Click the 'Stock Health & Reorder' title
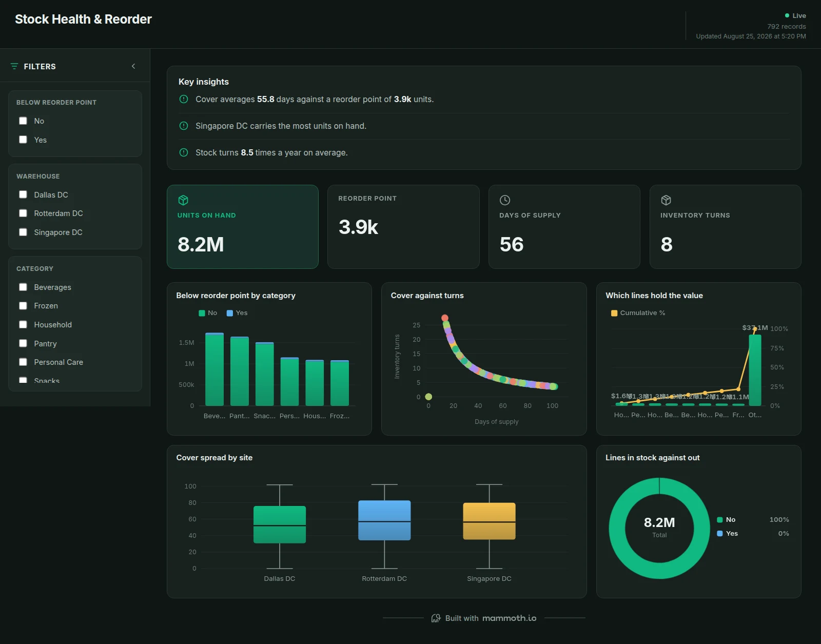This screenshot has width=821, height=644. pos(83,19)
